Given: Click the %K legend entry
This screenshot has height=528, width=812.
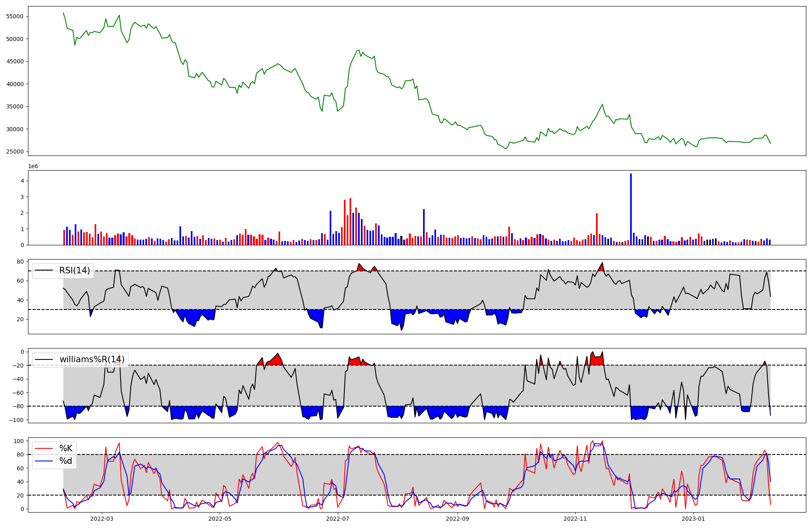Looking at the screenshot, I should (x=66, y=448).
